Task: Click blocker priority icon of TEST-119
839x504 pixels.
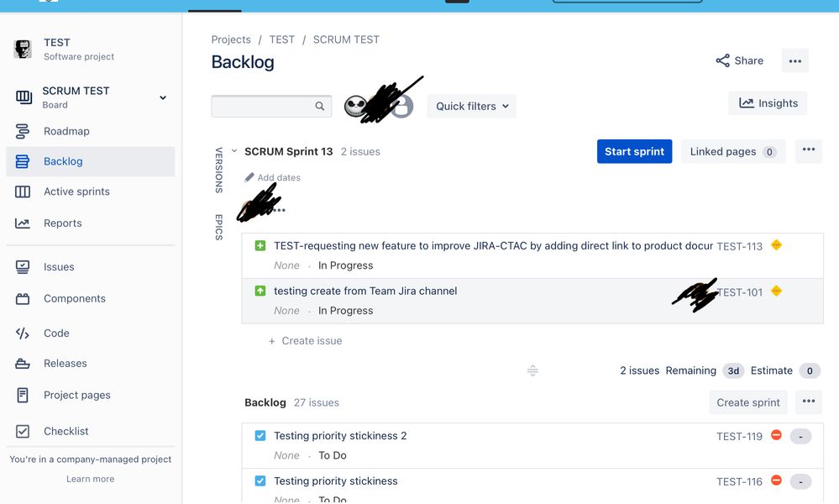Action: point(776,435)
